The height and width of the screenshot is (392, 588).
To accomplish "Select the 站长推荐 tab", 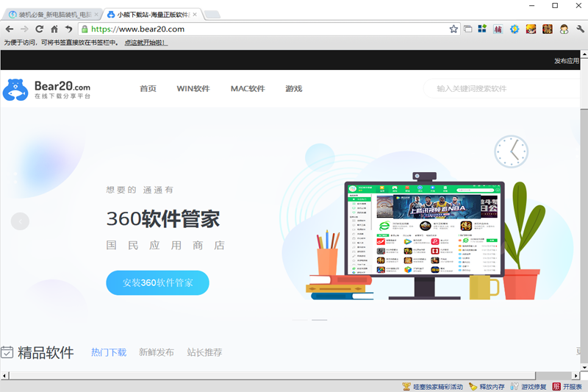I will point(204,352).
